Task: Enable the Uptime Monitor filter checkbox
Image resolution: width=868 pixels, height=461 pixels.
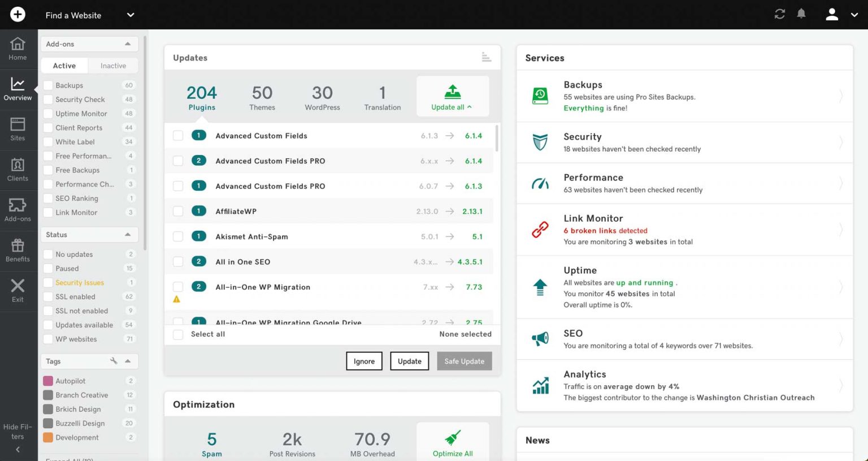Action: 48,113
